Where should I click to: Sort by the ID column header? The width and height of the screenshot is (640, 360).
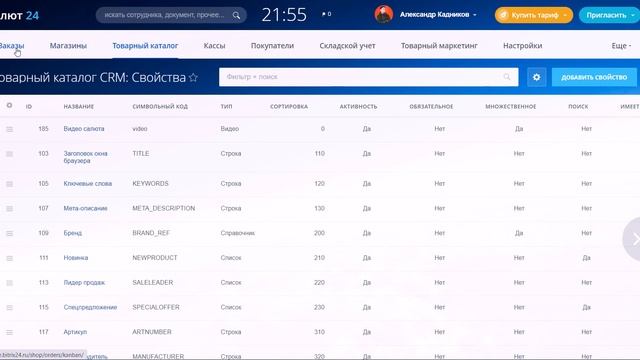(x=29, y=107)
